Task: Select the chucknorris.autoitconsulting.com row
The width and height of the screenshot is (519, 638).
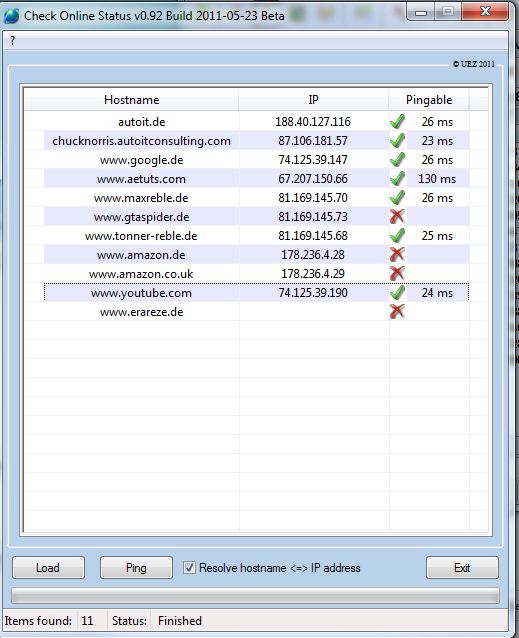Action: tap(256, 141)
